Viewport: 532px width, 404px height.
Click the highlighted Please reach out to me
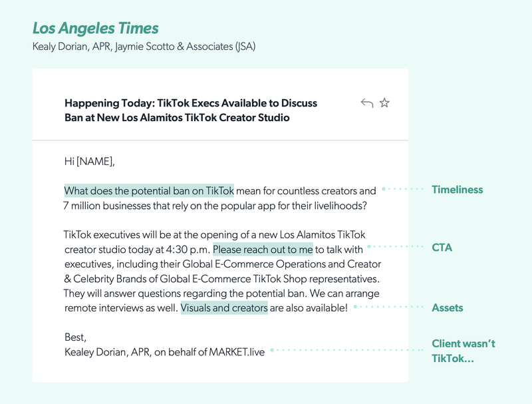point(263,250)
